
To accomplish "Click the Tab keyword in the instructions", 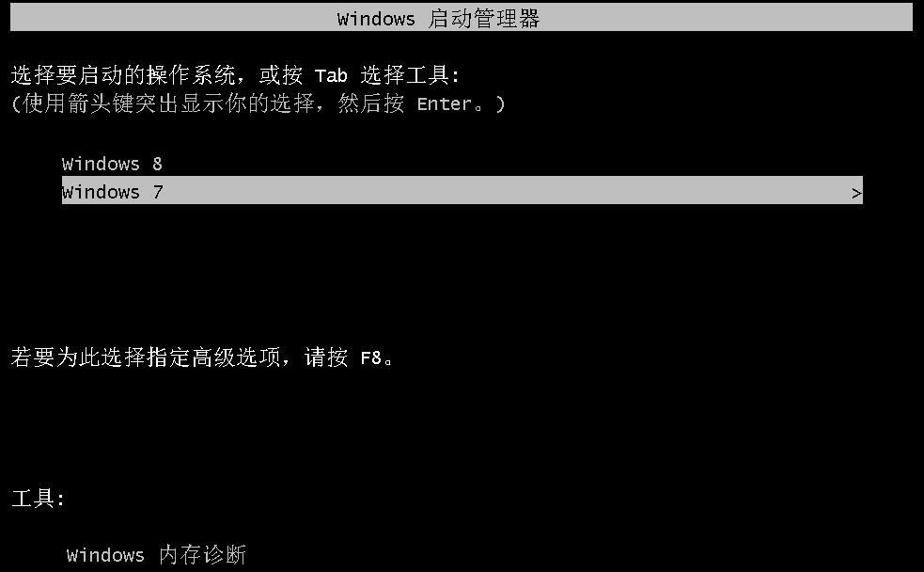I will pos(331,75).
